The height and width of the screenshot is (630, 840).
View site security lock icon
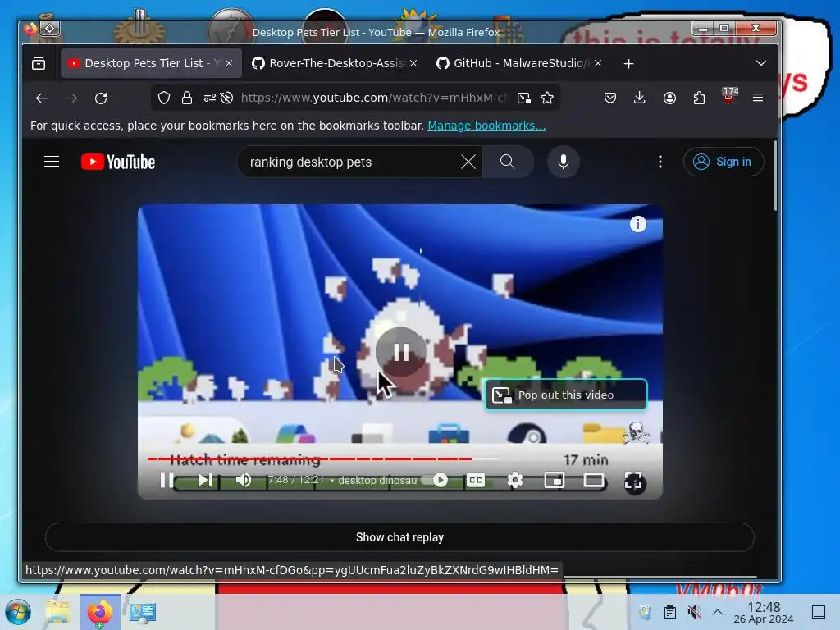186,98
